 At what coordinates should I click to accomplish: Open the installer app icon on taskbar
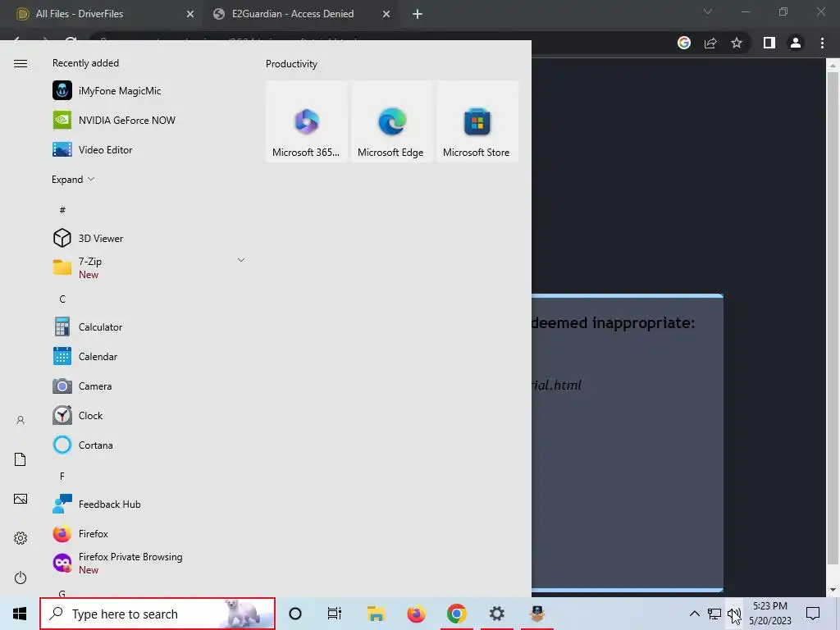[x=537, y=614]
